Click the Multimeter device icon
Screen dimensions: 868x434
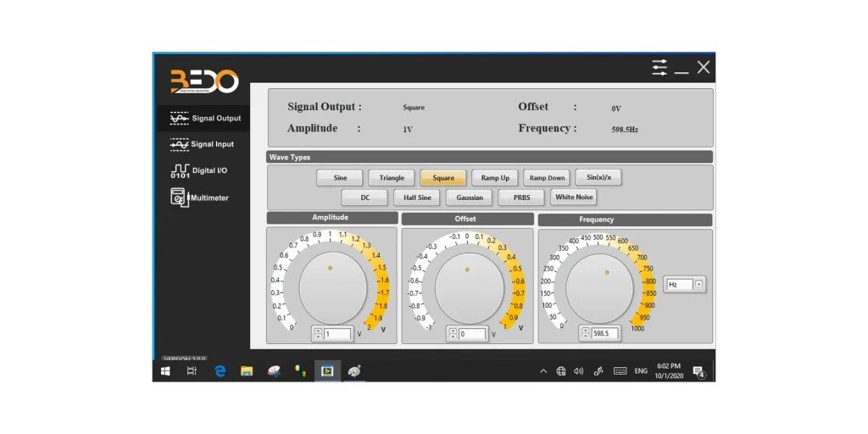click(178, 198)
